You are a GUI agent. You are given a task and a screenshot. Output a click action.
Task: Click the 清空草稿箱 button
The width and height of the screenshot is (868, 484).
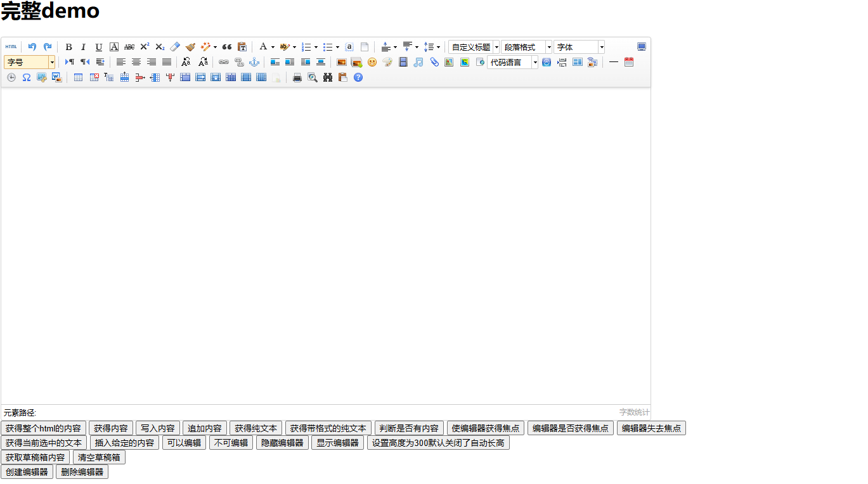point(98,457)
